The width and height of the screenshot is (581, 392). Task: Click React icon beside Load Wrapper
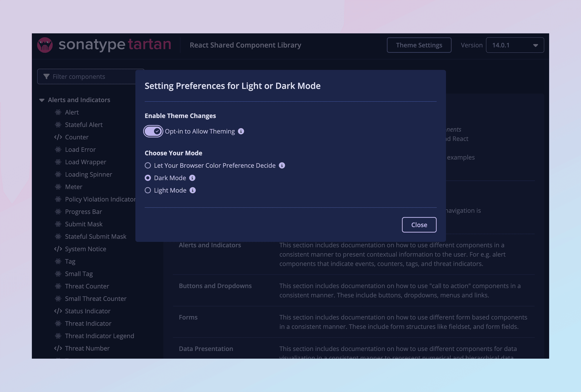58,162
